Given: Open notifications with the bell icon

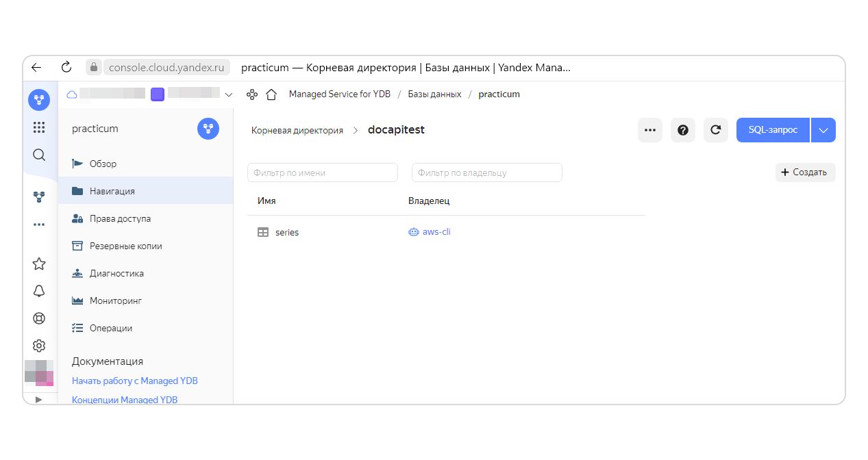Looking at the screenshot, I should pyautogui.click(x=39, y=291).
